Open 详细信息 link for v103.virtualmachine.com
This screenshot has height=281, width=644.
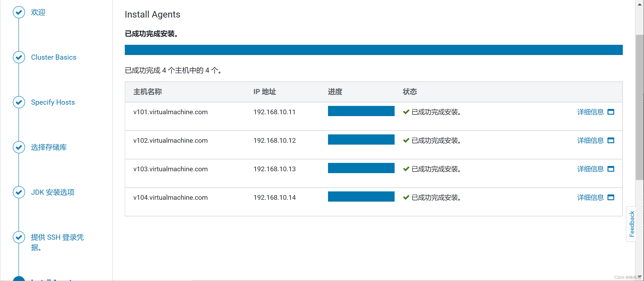[x=590, y=169]
